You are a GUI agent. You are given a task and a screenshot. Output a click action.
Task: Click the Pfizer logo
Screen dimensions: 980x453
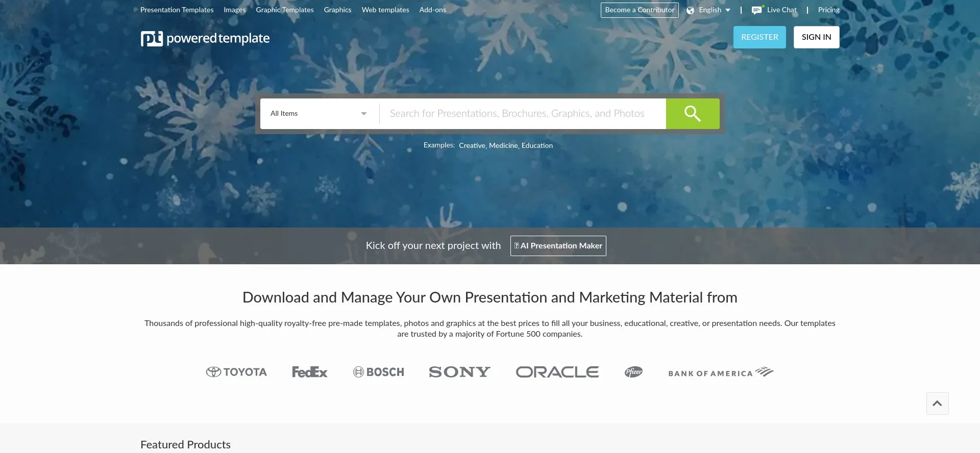pos(633,372)
